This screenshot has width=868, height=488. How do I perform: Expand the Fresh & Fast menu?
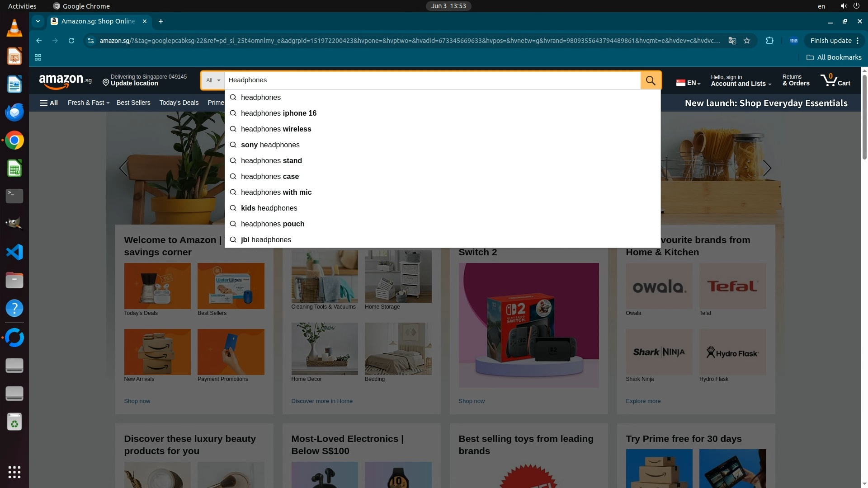88,103
